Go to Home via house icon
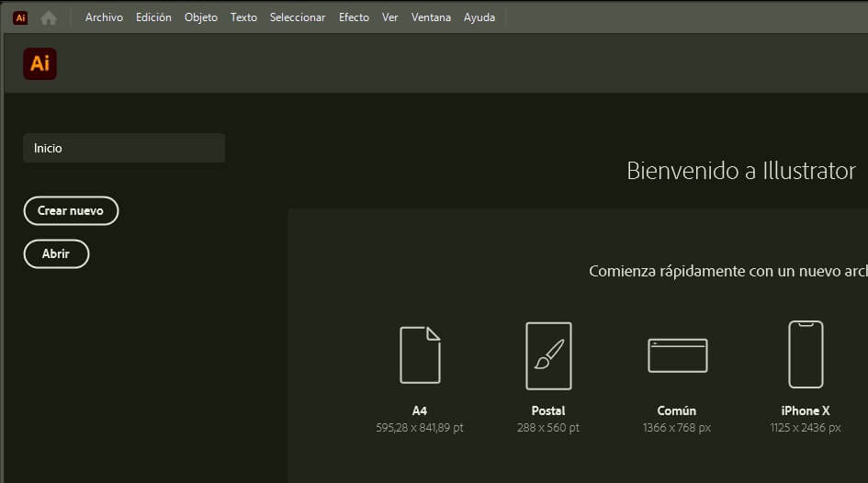Image resolution: width=868 pixels, height=483 pixels. coord(49,17)
